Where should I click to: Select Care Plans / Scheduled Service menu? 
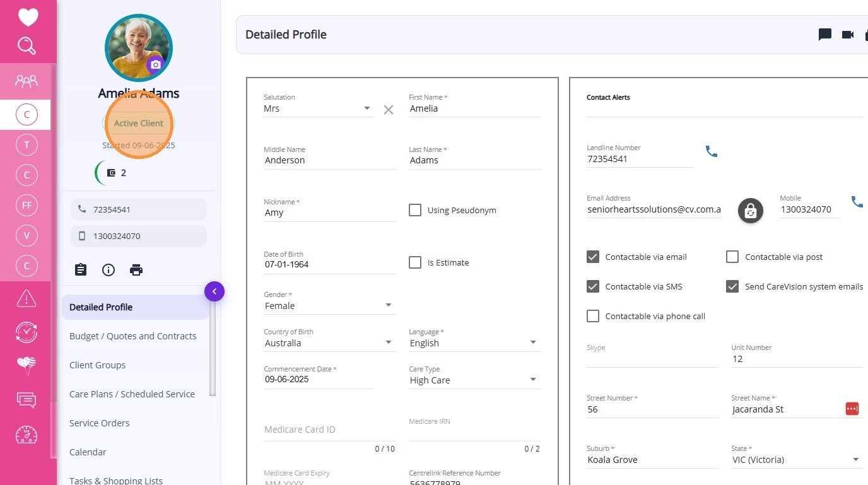[x=132, y=394]
